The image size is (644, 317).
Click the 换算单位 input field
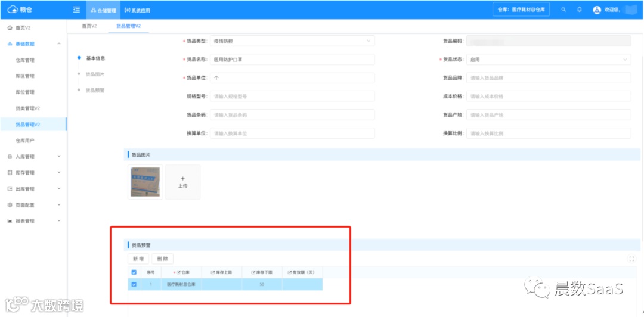tap(292, 133)
